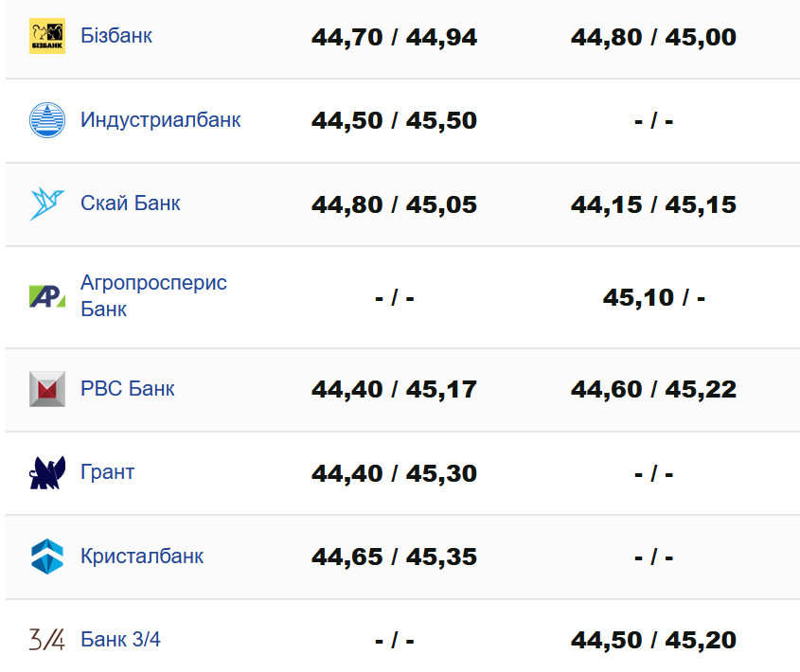The image size is (800, 672).
Task: Click the Скай Банк bird logo
Action: click(x=47, y=203)
